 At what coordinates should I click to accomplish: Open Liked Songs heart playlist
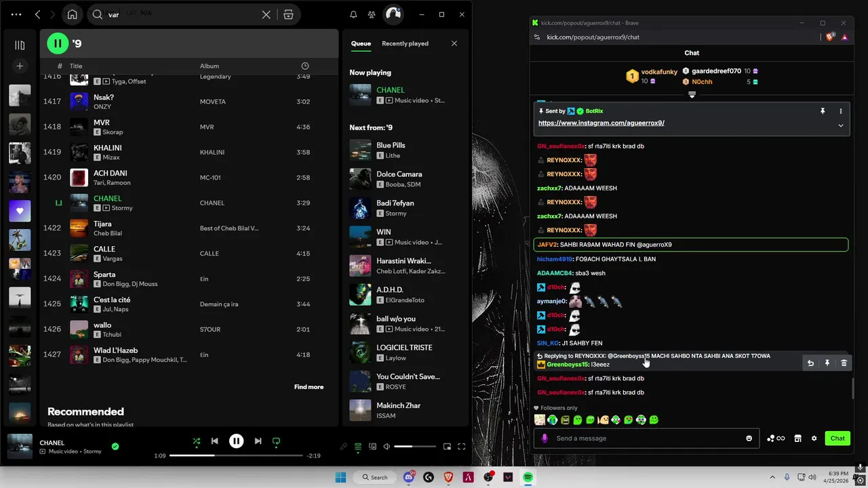[20, 211]
